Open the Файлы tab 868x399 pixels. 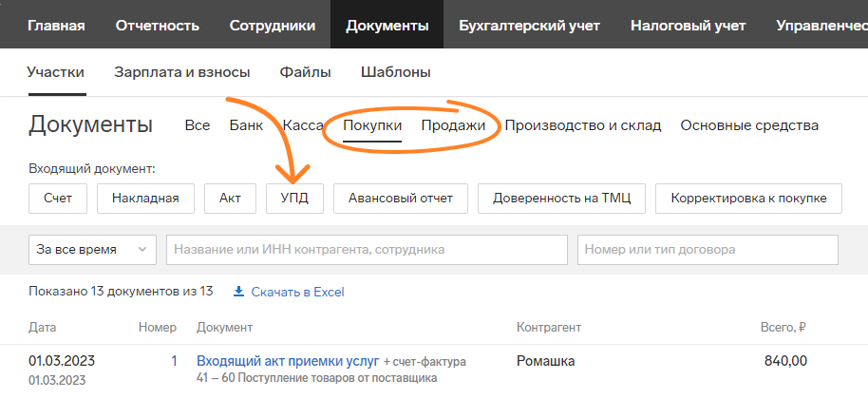pos(305,72)
